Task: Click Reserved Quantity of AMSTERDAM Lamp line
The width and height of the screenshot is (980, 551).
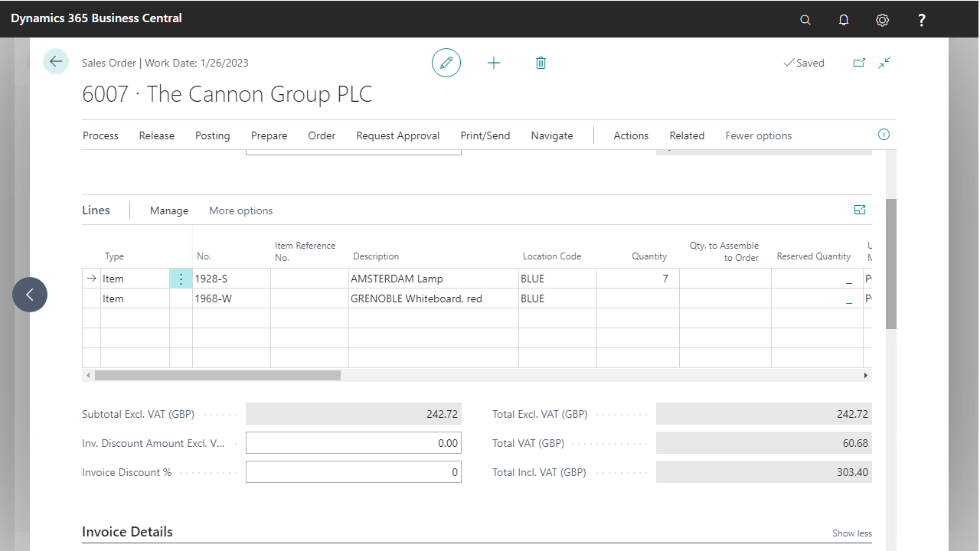Action: 817,279
